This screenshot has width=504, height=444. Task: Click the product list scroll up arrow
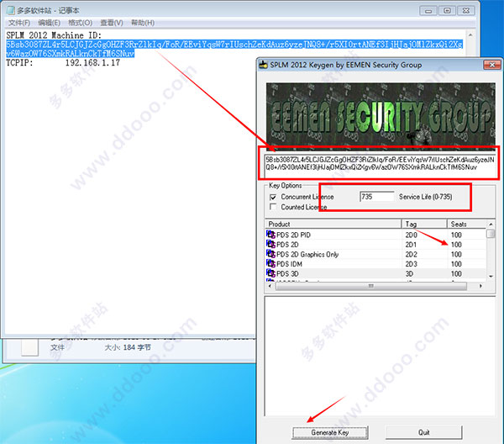[x=491, y=224]
